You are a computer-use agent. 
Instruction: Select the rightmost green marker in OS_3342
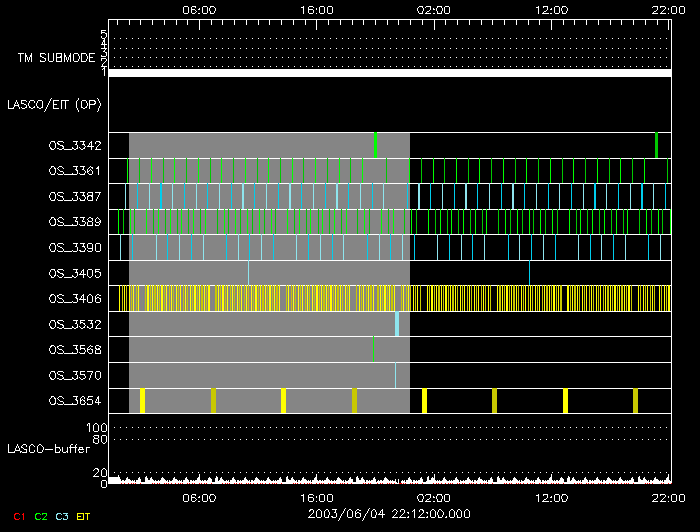tap(656, 144)
